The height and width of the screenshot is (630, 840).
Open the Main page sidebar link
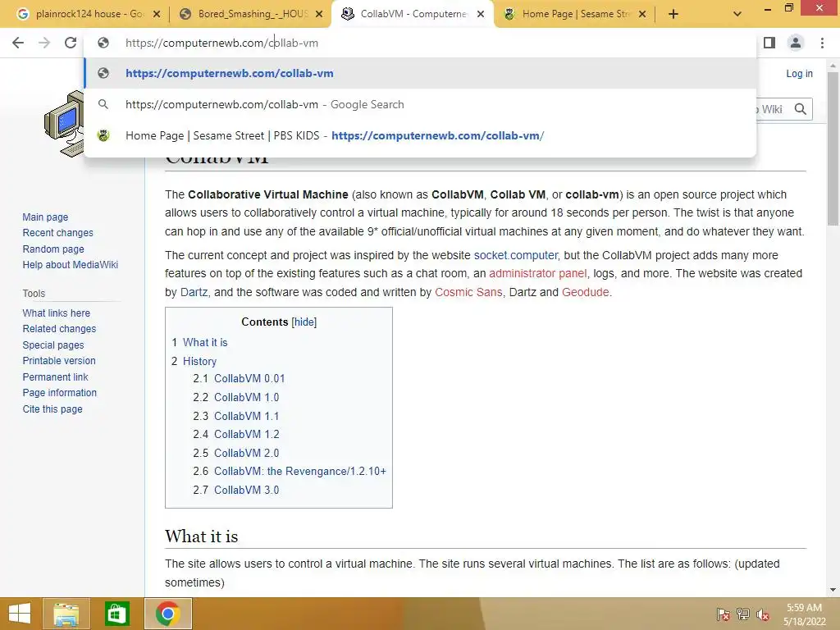pyautogui.click(x=45, y=217)
